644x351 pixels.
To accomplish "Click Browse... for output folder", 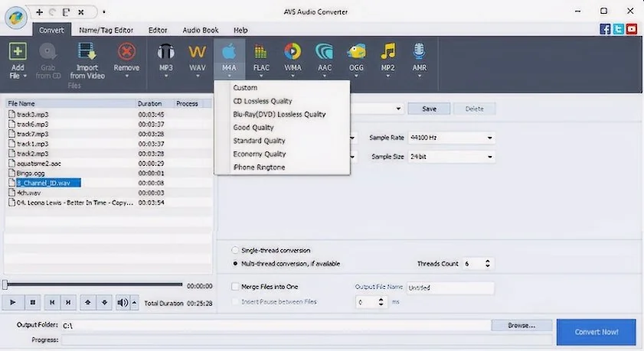I will [x=521, y=325].
